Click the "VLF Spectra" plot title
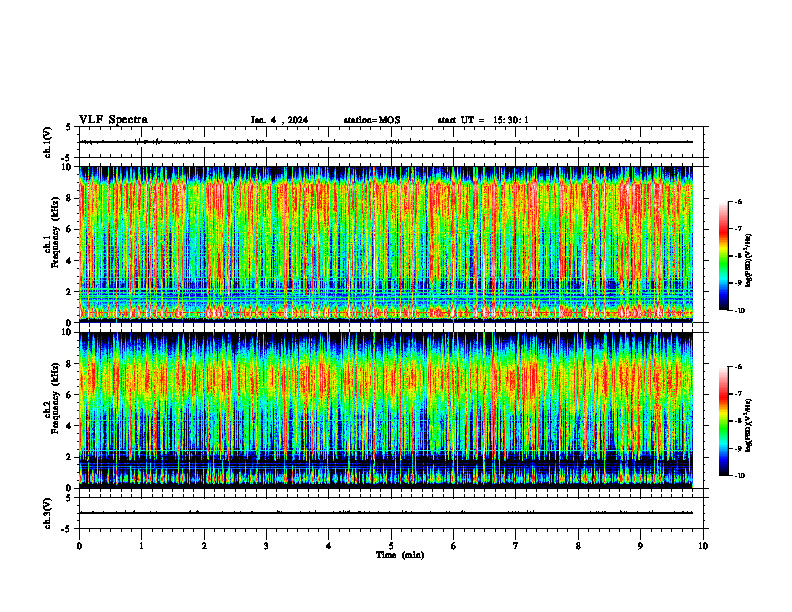Screen dimensions: 792x612 (x=113, y=120)
